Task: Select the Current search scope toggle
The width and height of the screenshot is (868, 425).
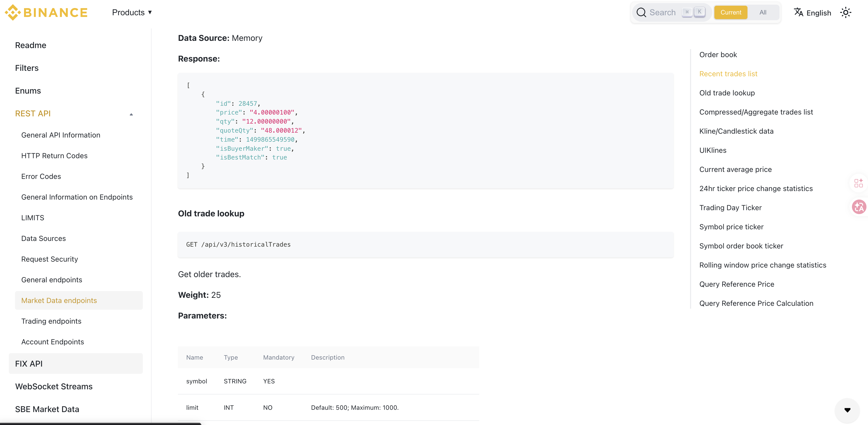Action: tap(730, 12)
